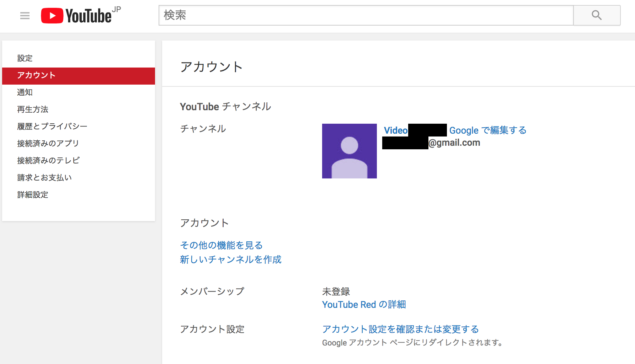The width and height of the screenshot is (635, 364).
Task: Open the hamburger guide menu
Action: coord(25,16)
